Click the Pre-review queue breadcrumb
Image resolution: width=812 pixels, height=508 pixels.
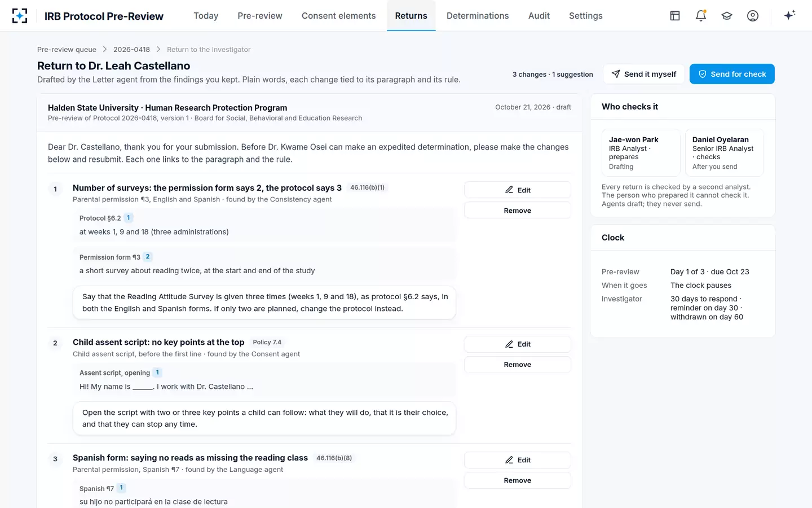point(67,50)
